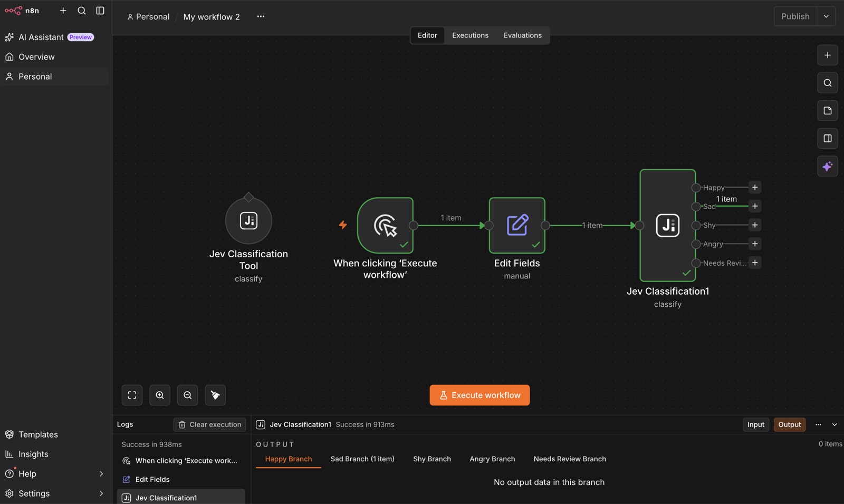Select the Edit Fields node

(x=517, y=226)
